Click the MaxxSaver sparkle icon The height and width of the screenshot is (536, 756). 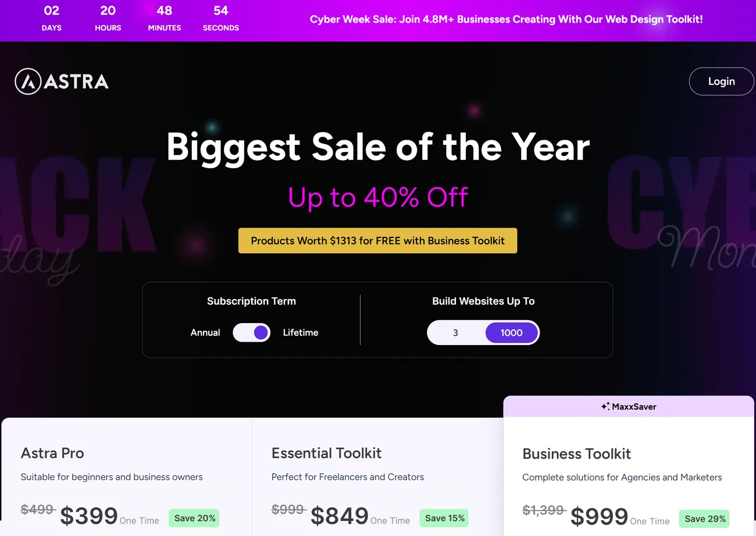[605, 407]
